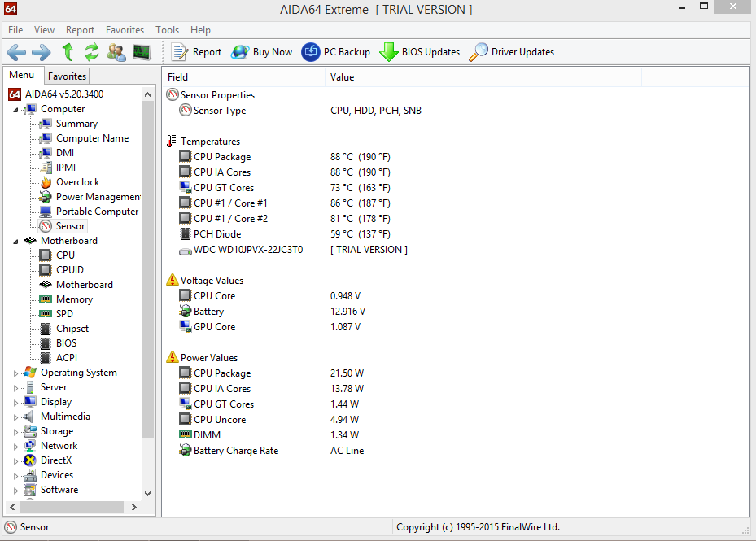Click the Field column header
756x541 pixels.
coord(243,77)
